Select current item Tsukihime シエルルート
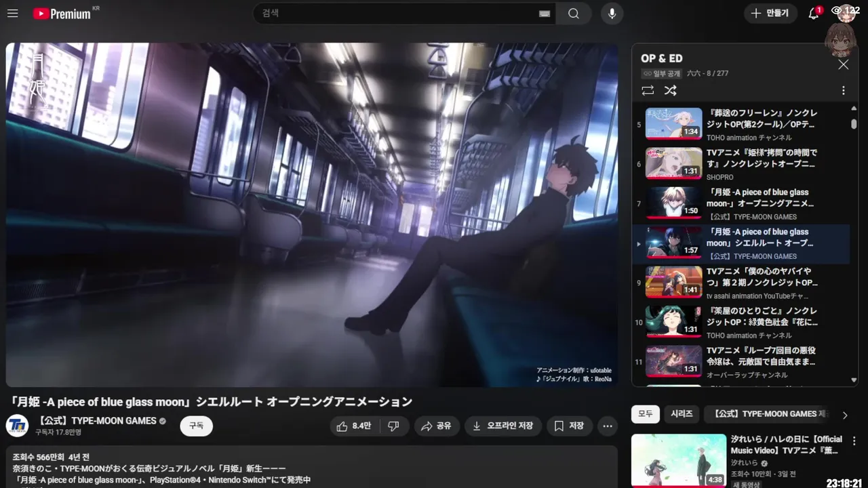This screenshot has width=868, height=488. (741, 243)
